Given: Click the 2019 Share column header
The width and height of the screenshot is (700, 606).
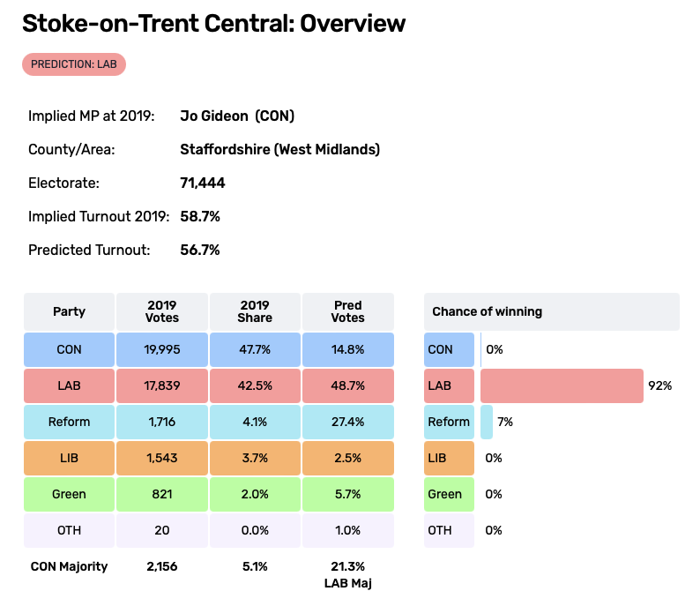Looking at the screenshot, I should 255,311.
